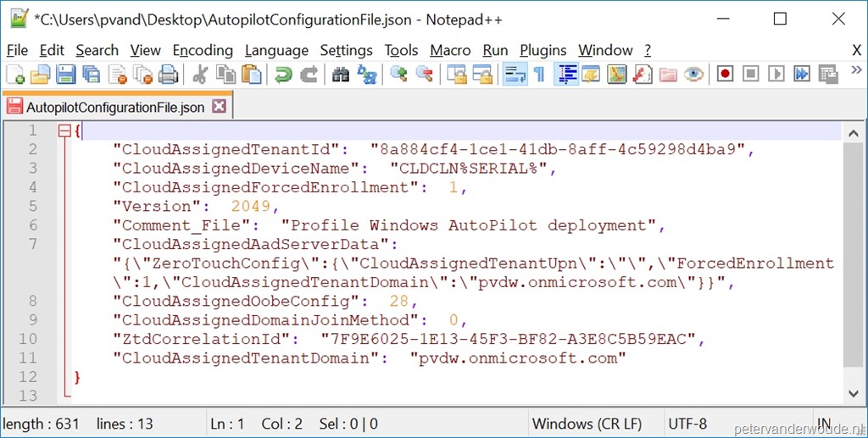868x438 pixels.
Task: Click the Ln : 1 Col : 2 position field
Action: pyautogui.click(x=256, y=424)
